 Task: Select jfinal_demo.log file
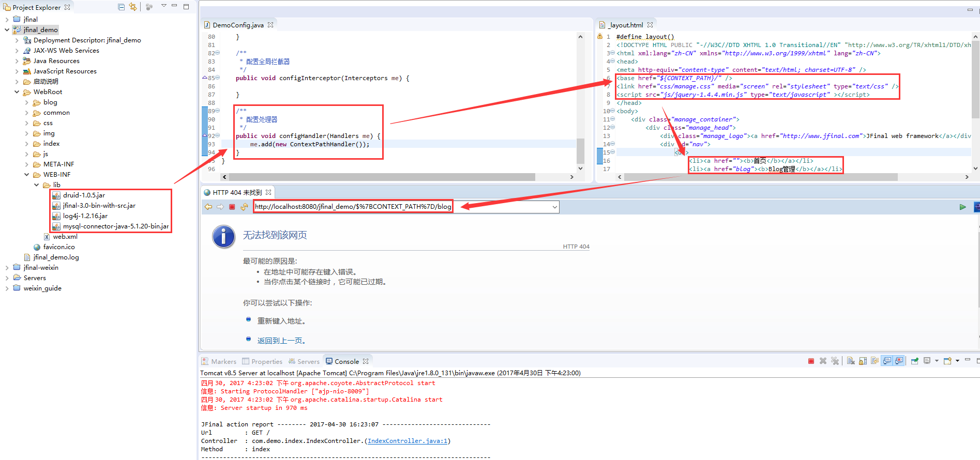[x=51, y=257]
